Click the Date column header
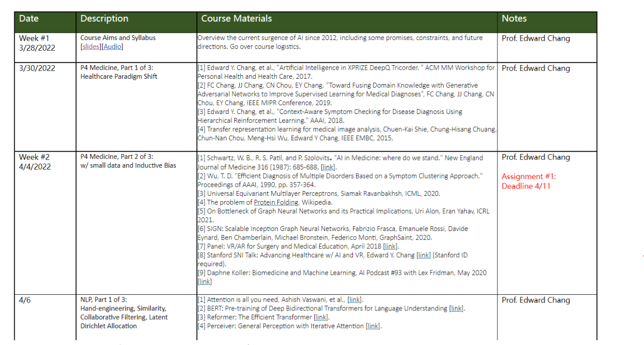This screenshot has width=644, height=345. [x=29, y=19]
